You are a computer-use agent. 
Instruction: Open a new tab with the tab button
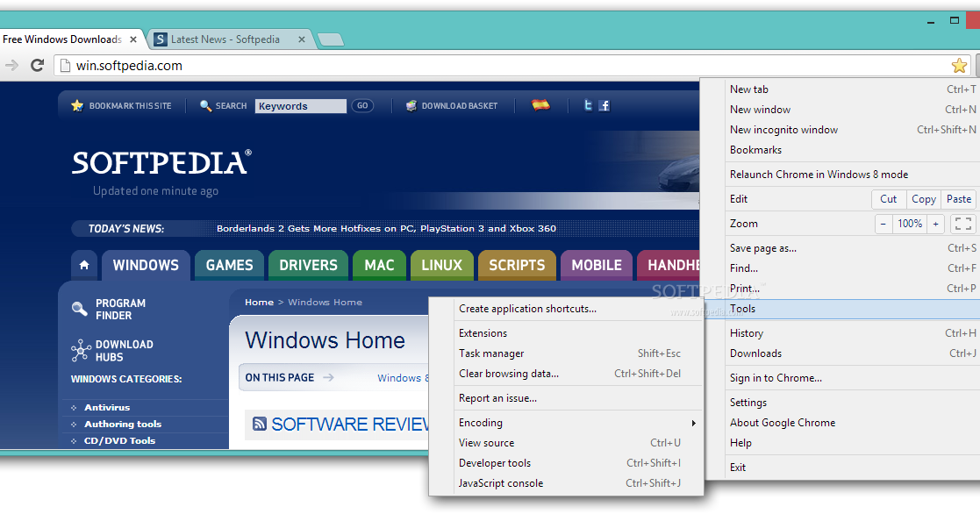coord(331,40)
